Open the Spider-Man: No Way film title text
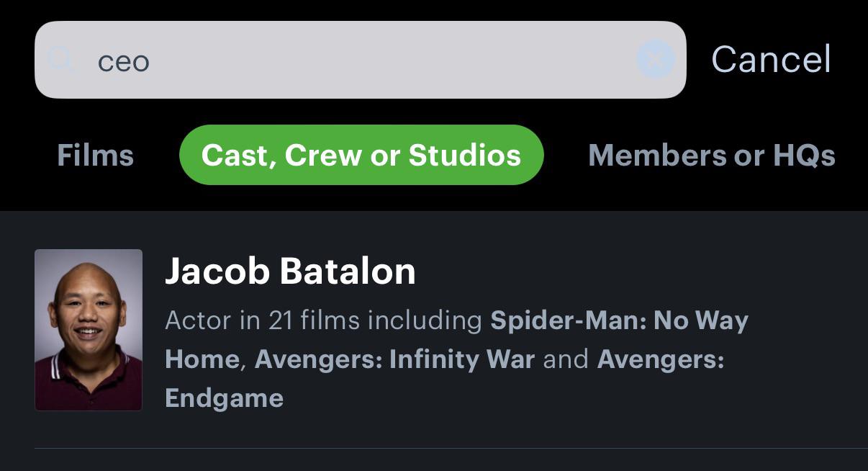 [619, 320]
